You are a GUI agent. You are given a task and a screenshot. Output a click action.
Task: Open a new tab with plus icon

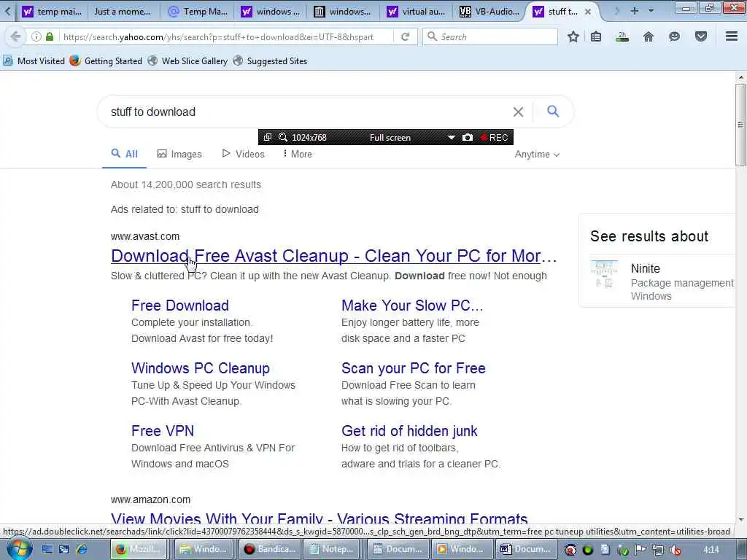point(634,11)
